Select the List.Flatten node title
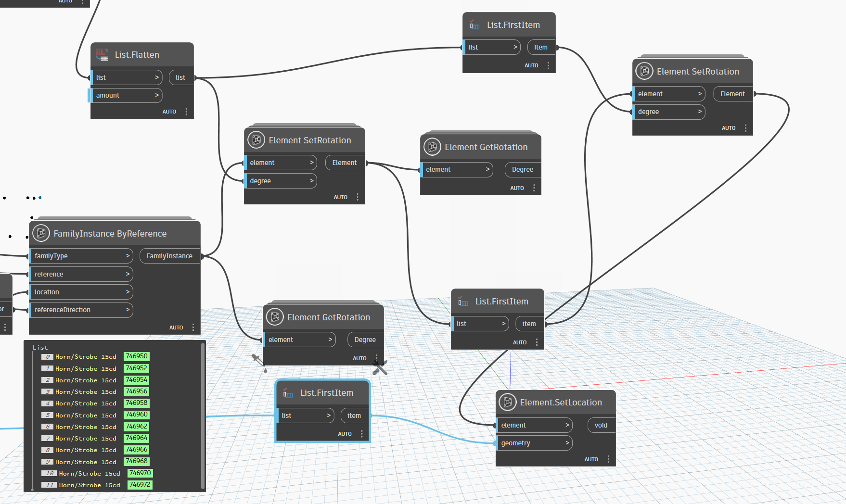Image resolution: width=846 pixels, height=504 pixels. point(137,55)
